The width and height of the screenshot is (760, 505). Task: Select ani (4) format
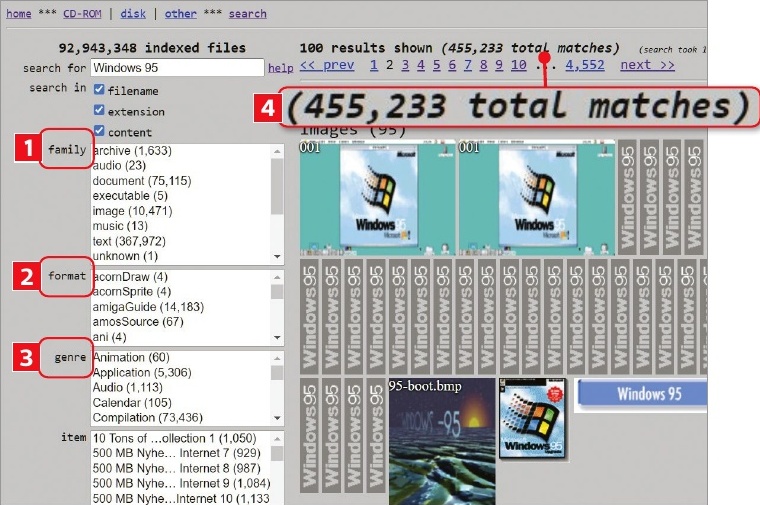pos(110,337)
